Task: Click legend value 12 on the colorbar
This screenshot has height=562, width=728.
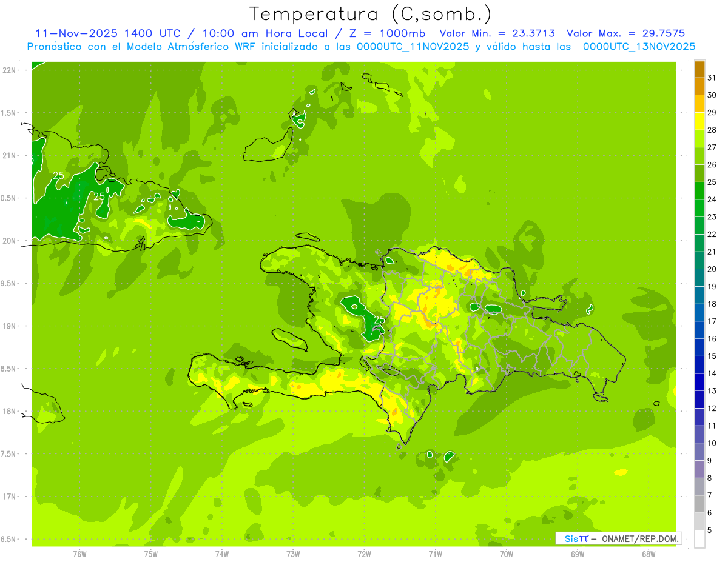Action: pos(712,409)
